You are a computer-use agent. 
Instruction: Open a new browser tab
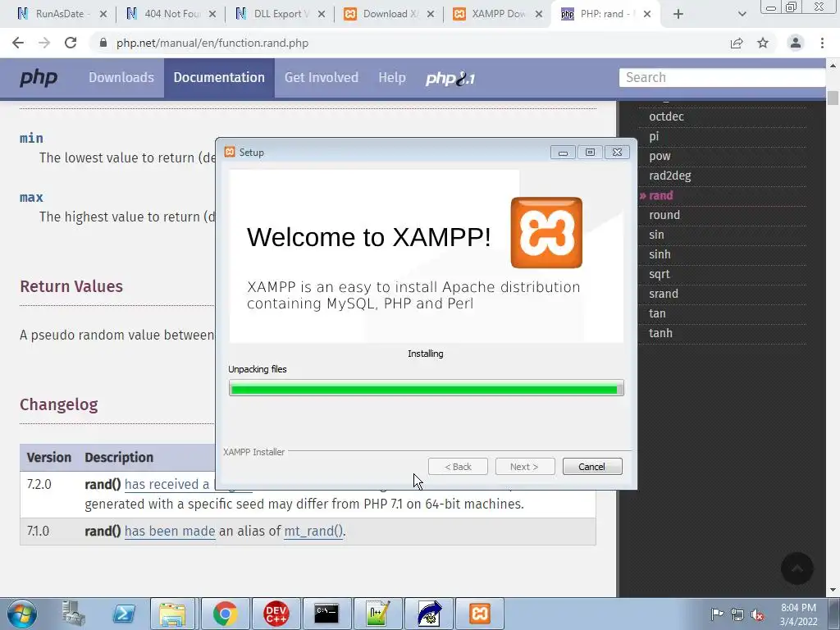(678, 14)
